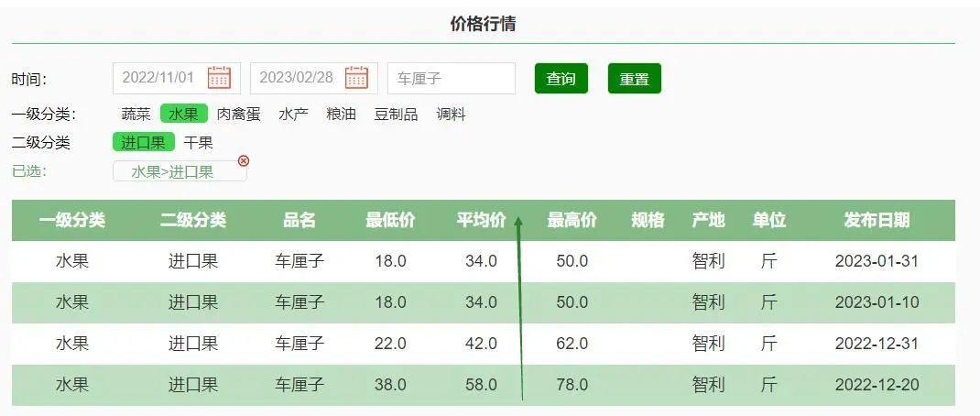Click the 最高价 column header
Image resolution: width=980 pixels, height=416 pixels.
click(x=572, y=220)
